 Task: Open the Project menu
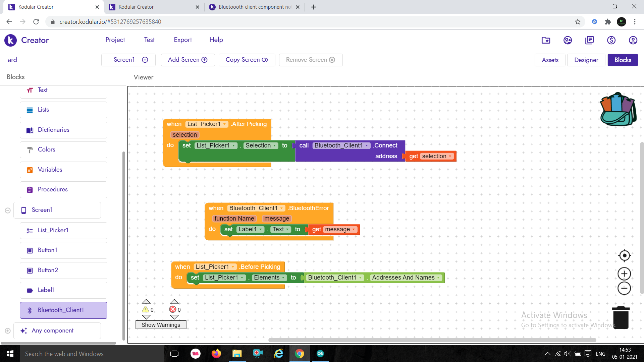pos(115,40)
